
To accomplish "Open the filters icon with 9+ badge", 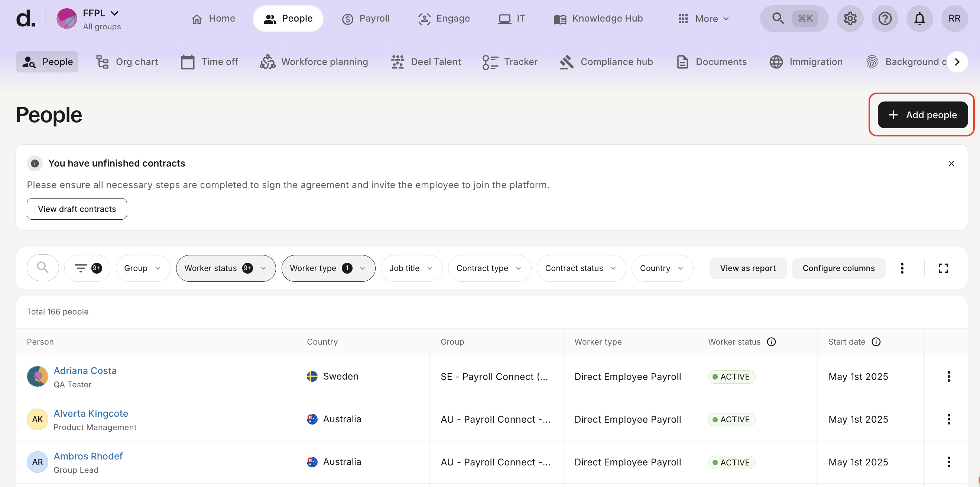I will [88, 268].
